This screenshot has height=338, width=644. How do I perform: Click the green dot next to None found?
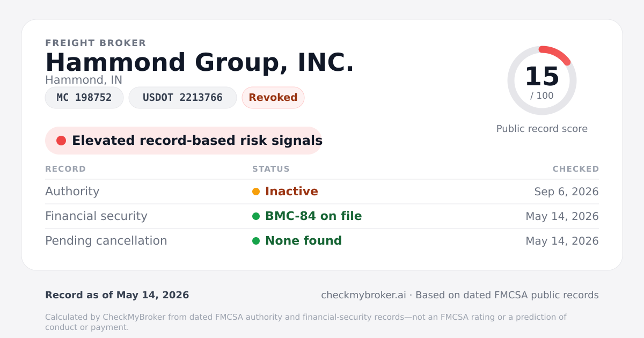(256, 241)
